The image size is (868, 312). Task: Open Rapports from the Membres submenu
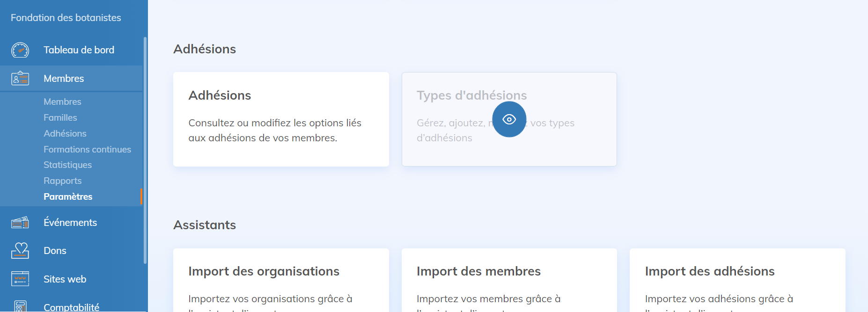(62, 181)
